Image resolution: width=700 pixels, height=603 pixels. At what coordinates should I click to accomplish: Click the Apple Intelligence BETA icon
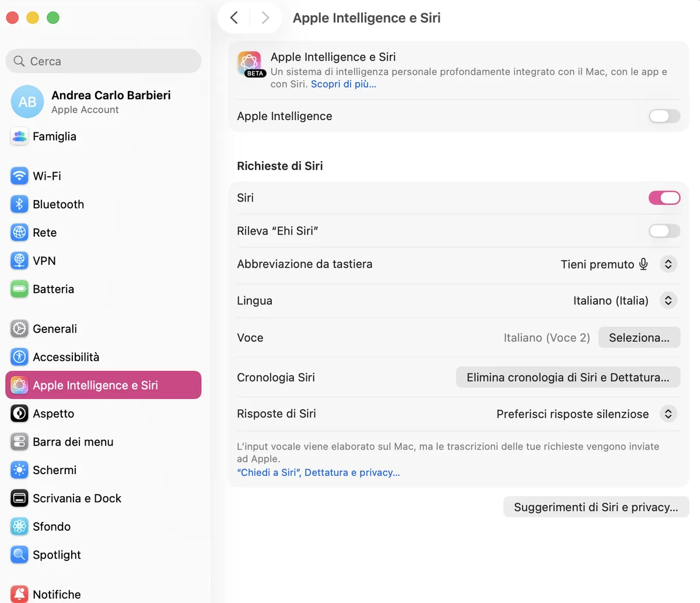251,64
